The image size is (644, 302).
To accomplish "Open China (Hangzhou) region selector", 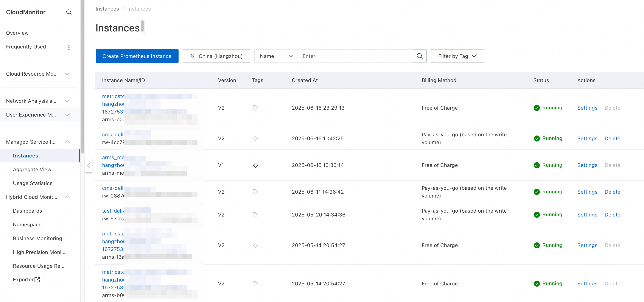I will [216, 56].
